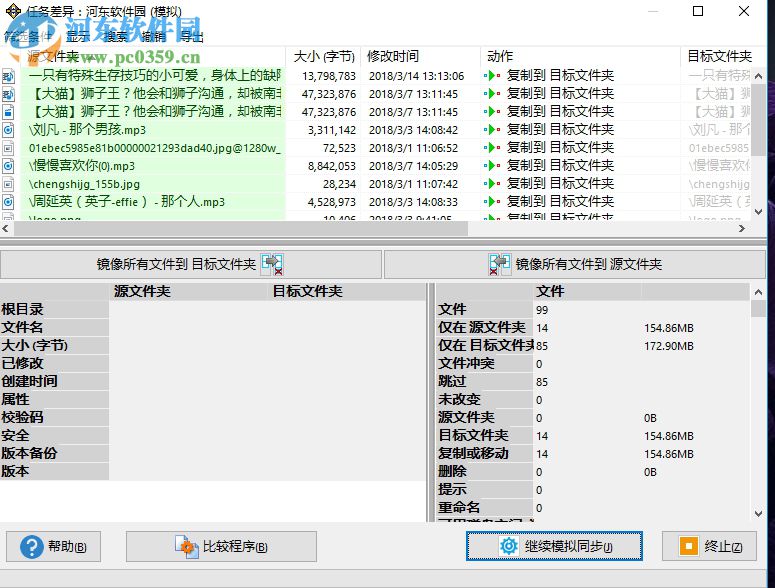This screenshot has width=775, height=588.
Task: Sort by 修改时间 column header
Action: tap(420, 56)
